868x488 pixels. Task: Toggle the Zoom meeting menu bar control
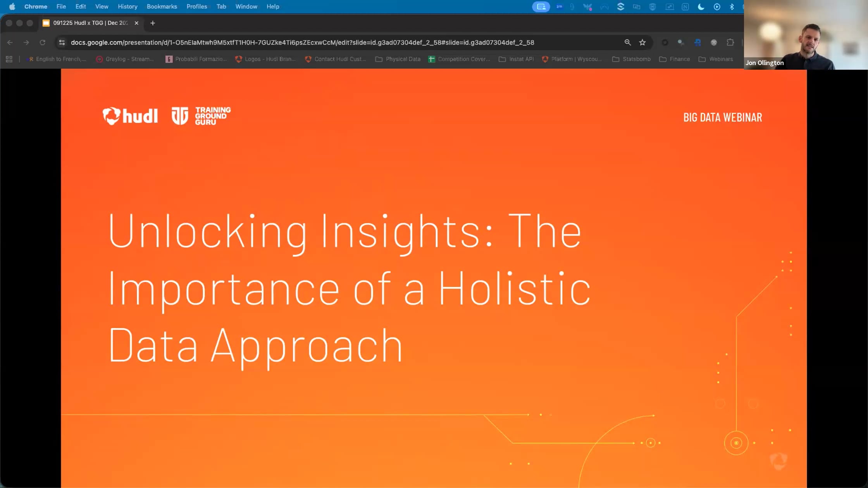(x=559, y=7)
